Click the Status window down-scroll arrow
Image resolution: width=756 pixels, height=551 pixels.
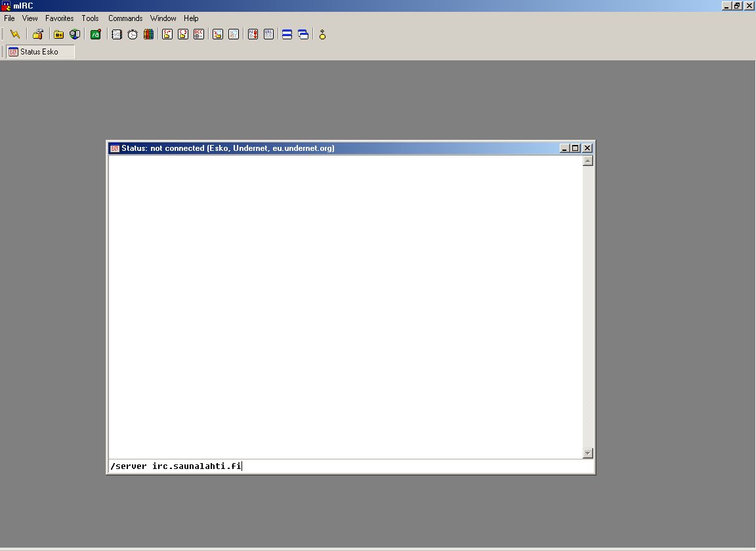(587, 453)
